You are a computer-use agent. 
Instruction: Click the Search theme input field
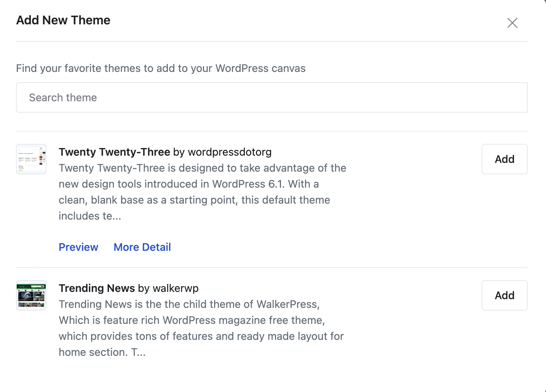[271, 97]
